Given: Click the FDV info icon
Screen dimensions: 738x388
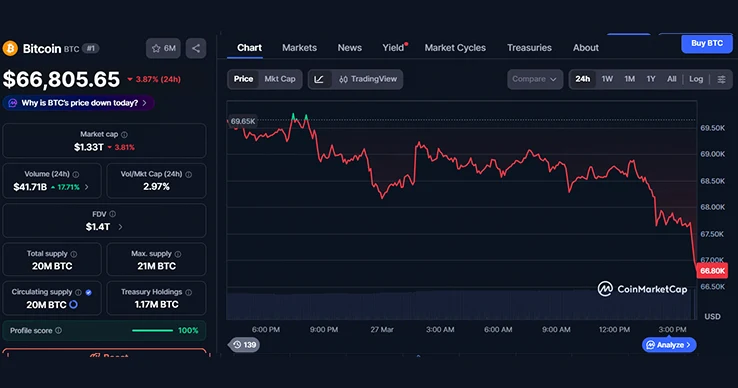Looking at the screenshot, I should pyautogui.click(x=112, y=214).
